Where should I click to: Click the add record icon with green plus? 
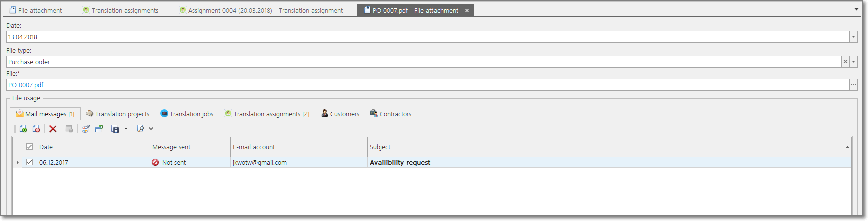23,129
